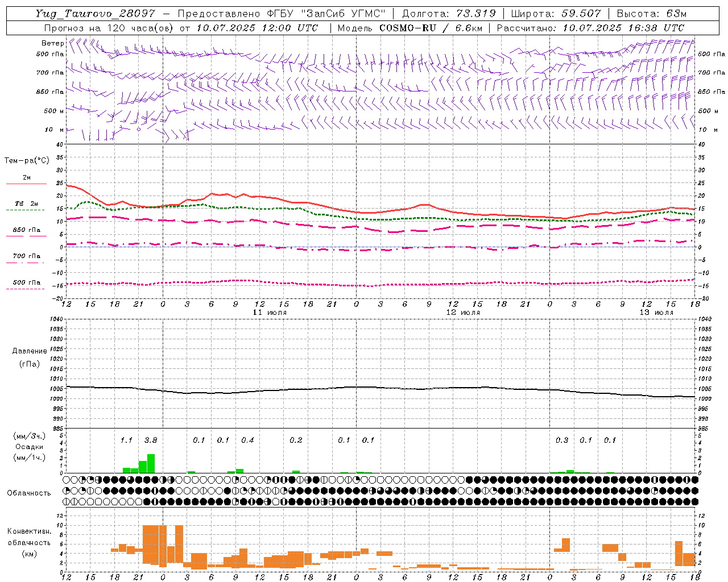Click the 12 июля date label
This screenshot has height=582, width=728.
coord(463,313)
